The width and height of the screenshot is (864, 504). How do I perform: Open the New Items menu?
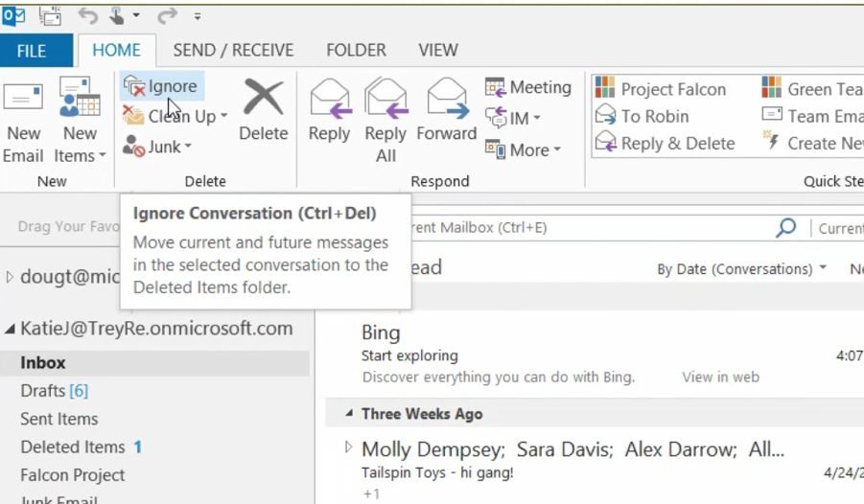(x=80, y=121)
